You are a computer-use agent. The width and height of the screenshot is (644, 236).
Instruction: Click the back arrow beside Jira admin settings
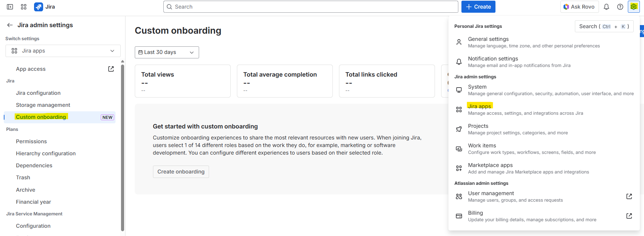[x=10, y=25]
